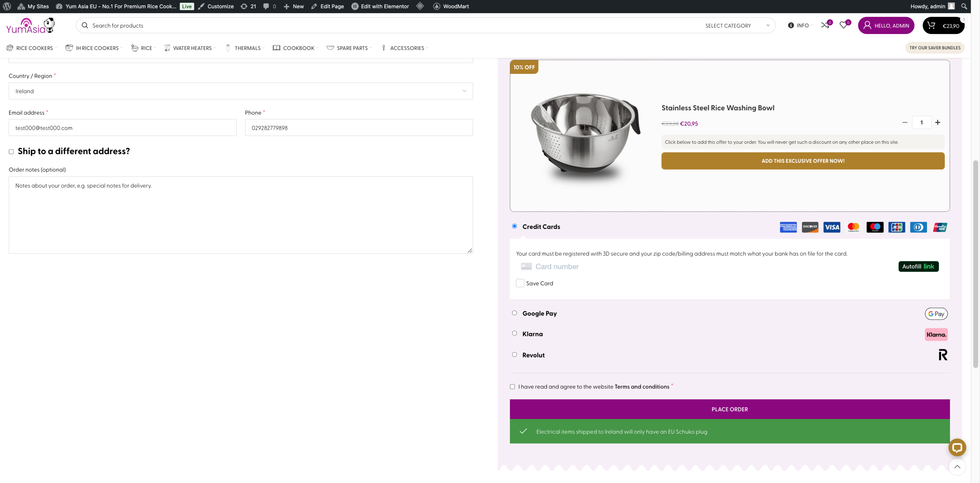980x483 pixels.
Task: Click the live chat bubble icon
Action: click(x=957, y=447)
